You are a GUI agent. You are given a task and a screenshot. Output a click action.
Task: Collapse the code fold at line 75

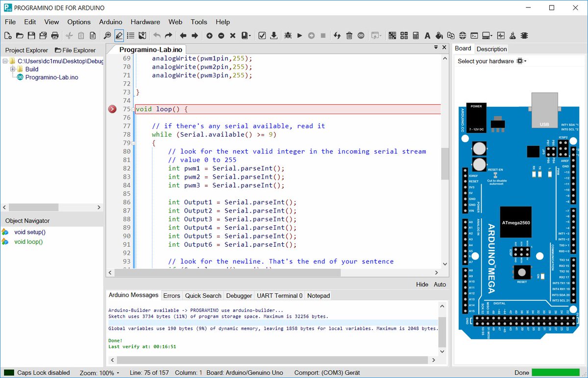[133, 109]
